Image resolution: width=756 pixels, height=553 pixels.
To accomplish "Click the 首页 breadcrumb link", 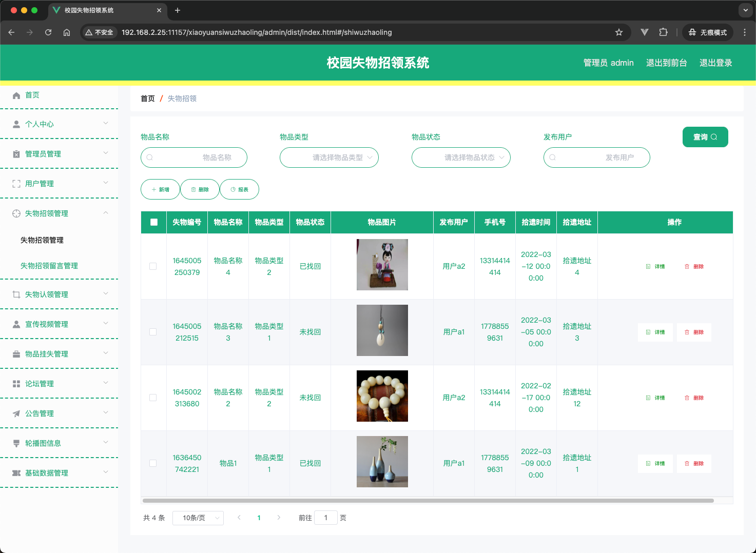I will (x=148, y=98).
